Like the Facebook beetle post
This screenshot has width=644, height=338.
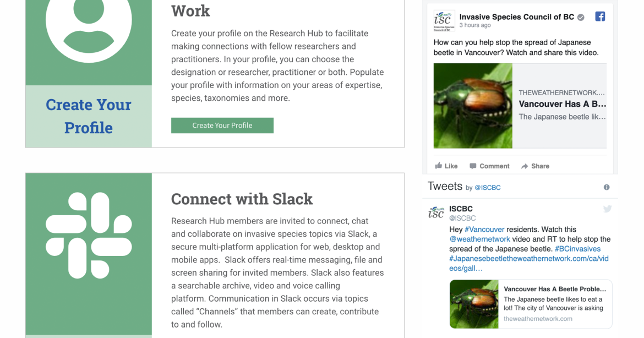(x=446, y=166)
